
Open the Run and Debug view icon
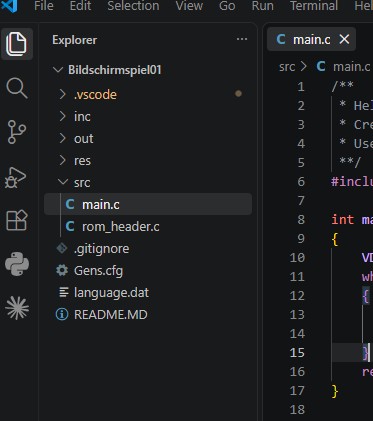click(16, 177)
